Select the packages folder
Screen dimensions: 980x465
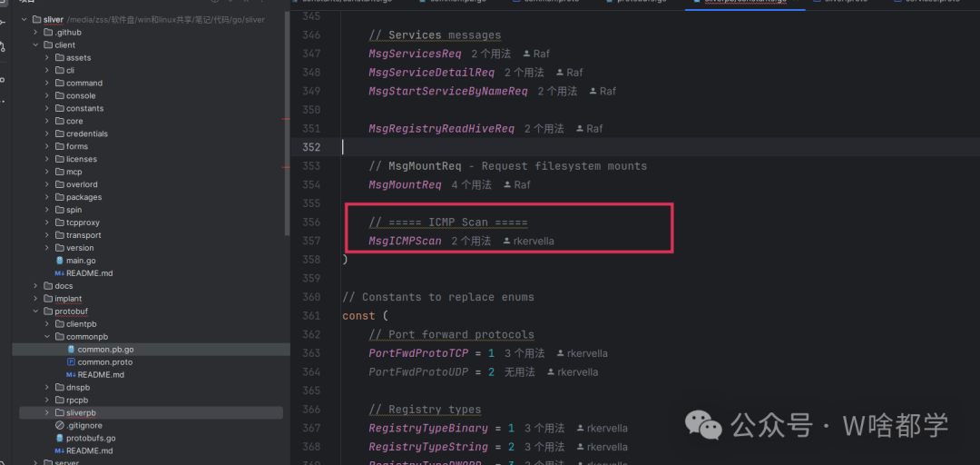(x=83, y=197)
